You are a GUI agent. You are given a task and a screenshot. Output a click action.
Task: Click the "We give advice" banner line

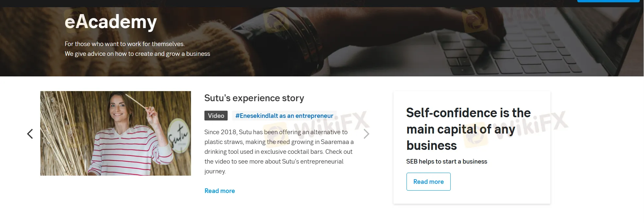tap(137, 54)
